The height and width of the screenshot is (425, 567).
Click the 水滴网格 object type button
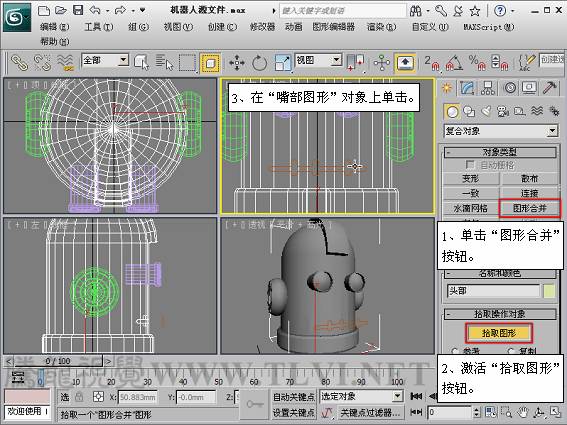[x=471, y=208]
